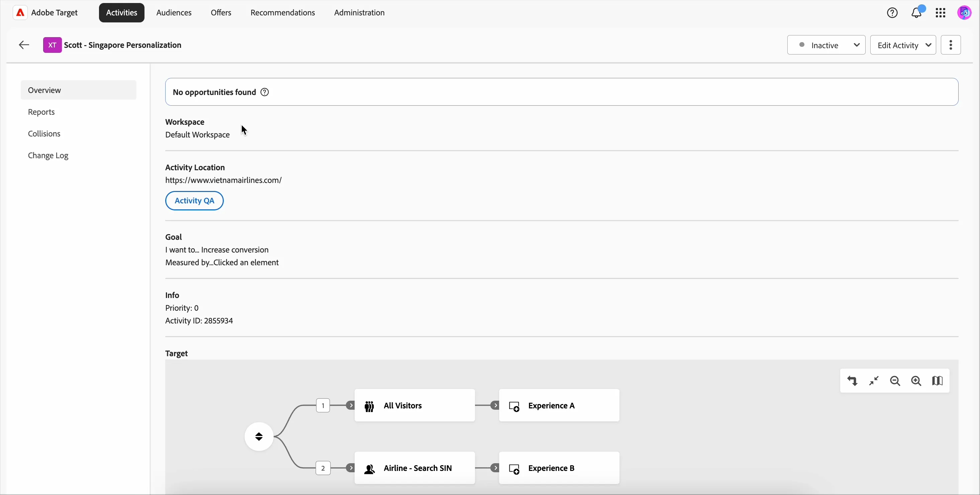
Task: Select Reports in the sidebar
Action: (78, 112)
